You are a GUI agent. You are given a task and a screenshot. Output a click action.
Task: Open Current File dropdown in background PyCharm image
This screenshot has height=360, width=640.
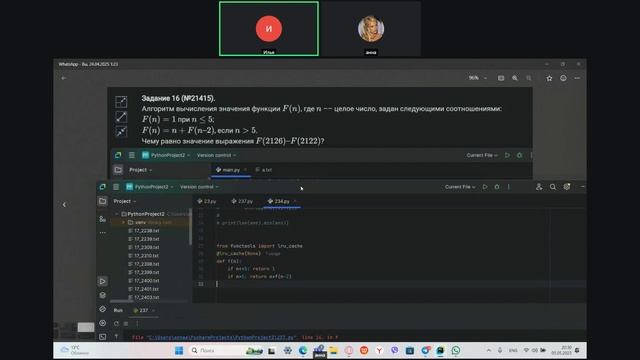coord(482,155)
